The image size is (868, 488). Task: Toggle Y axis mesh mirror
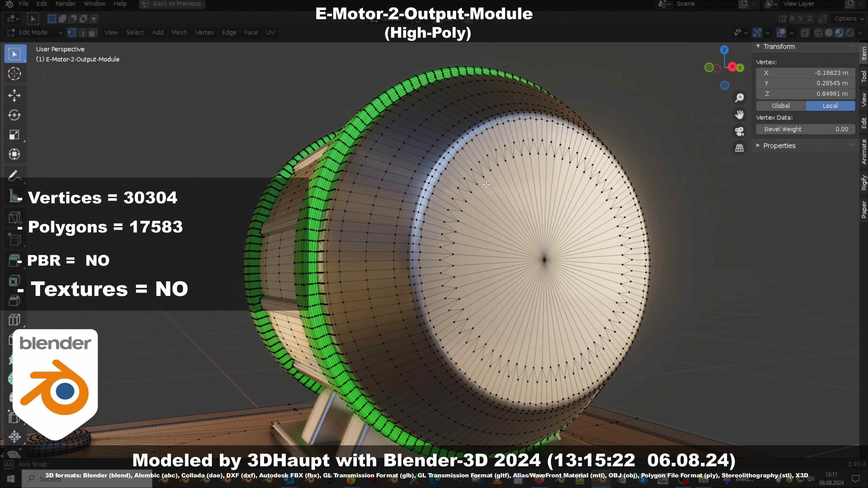(x=801, y=19)
